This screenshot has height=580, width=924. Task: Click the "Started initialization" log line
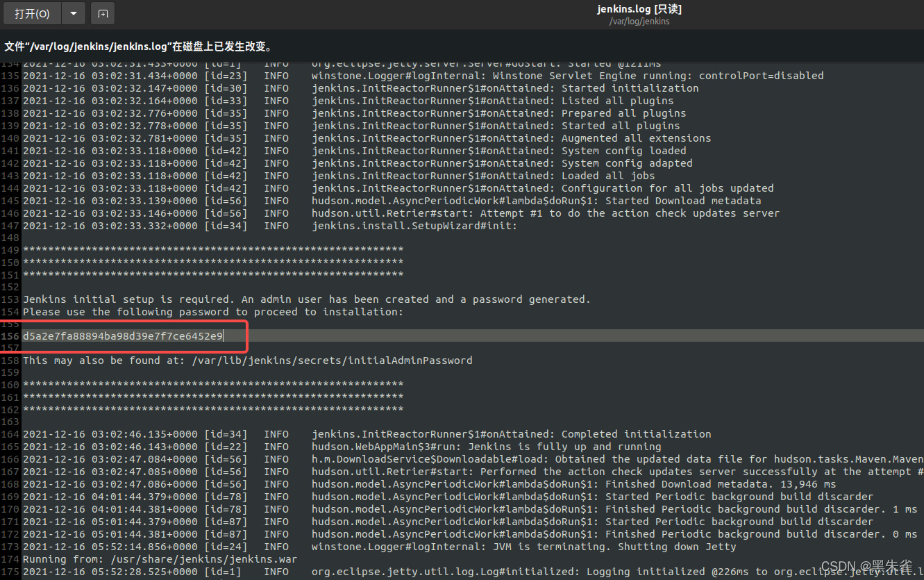(x=361, y=88)
